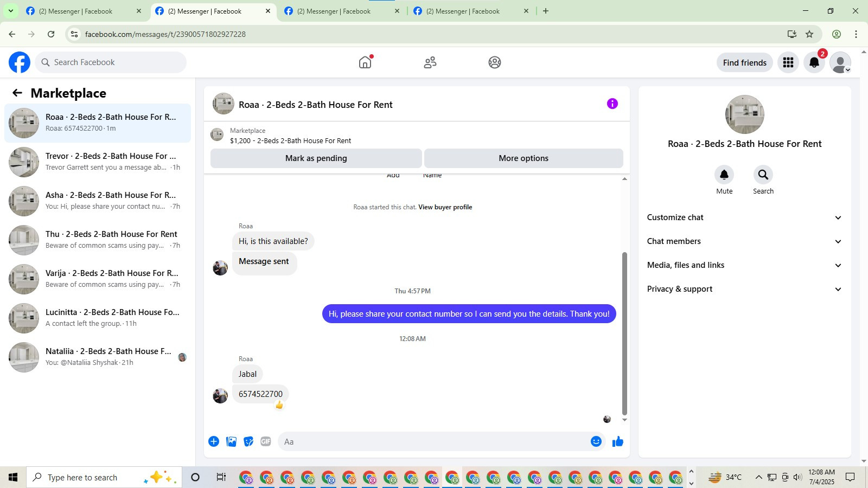Show hidden system tray icons
The height and width of the screenshot is (488, 868).
pos(758,477)
